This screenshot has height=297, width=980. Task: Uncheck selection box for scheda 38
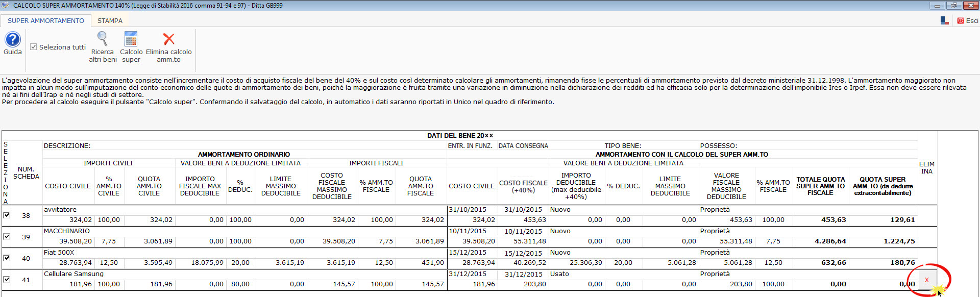(6, 215)
